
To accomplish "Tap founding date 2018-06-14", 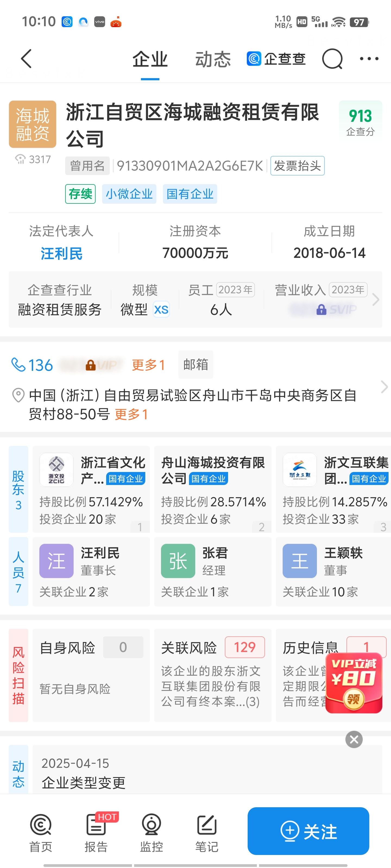I will (329, 253).
